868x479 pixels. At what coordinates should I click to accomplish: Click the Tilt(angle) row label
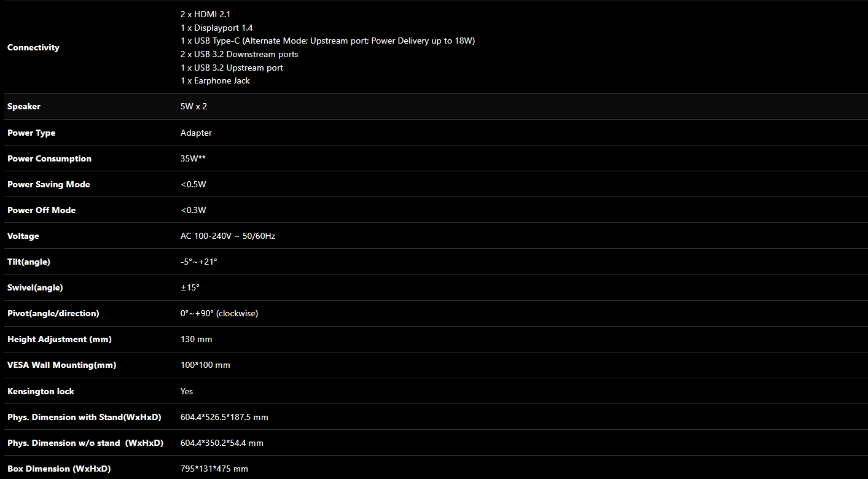(29, 262)
